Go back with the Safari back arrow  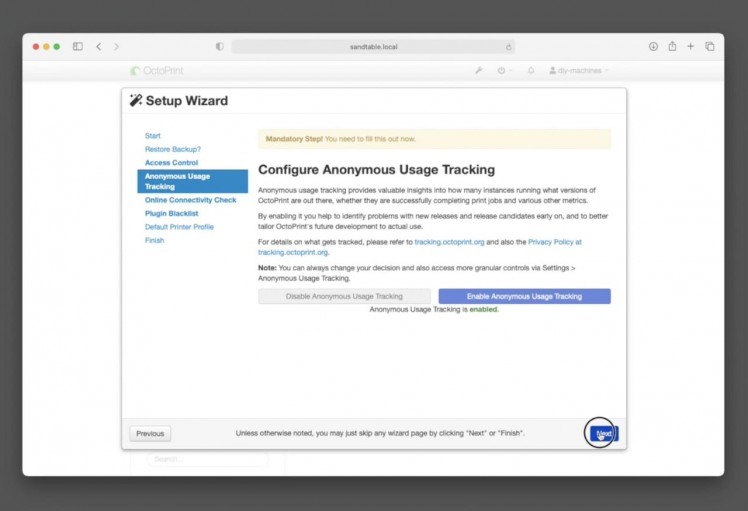click(x=98, y=46)
